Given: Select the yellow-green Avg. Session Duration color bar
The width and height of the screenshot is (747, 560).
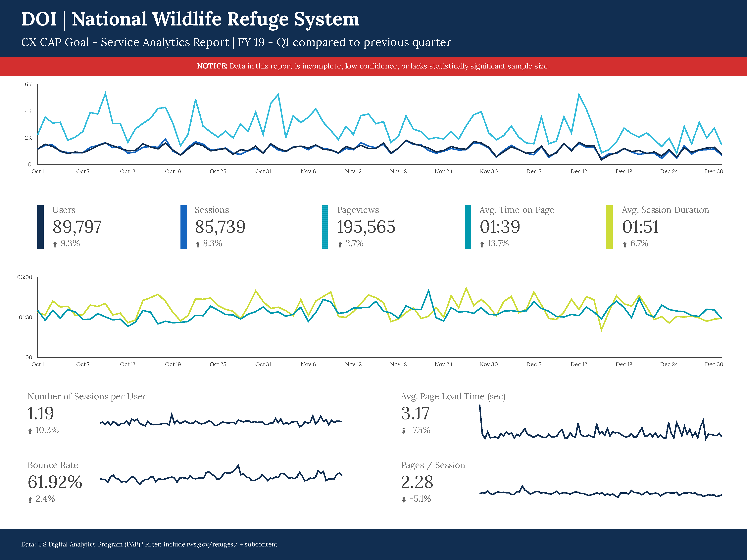Looking at the screenshot, I should pyautogui.click(x=610, y=227).
